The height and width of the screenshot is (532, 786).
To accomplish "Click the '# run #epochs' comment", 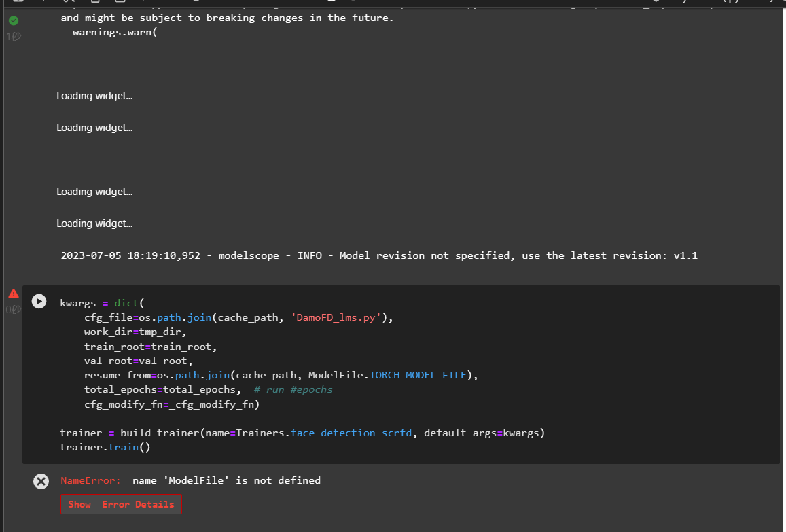I will point(293,389).
